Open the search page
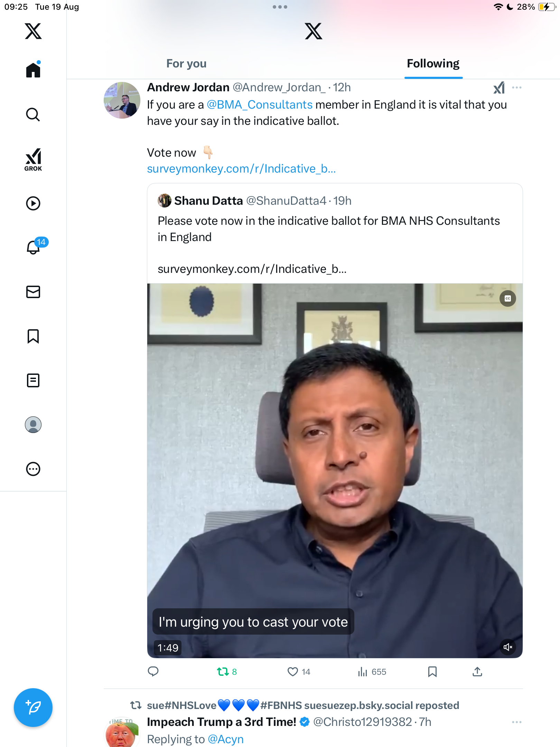Viewport: 560px width, 747px height. tap(33, 114)
